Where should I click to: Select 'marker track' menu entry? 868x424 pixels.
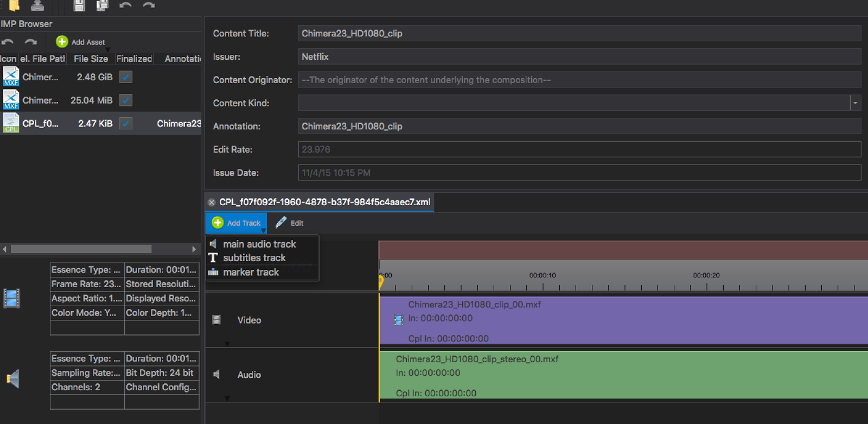point(251,272)
